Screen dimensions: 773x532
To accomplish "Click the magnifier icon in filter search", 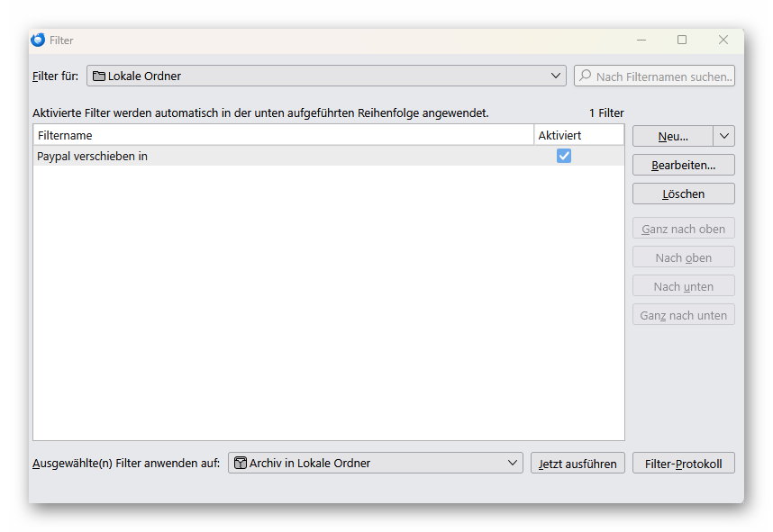I will click(586, 76).
